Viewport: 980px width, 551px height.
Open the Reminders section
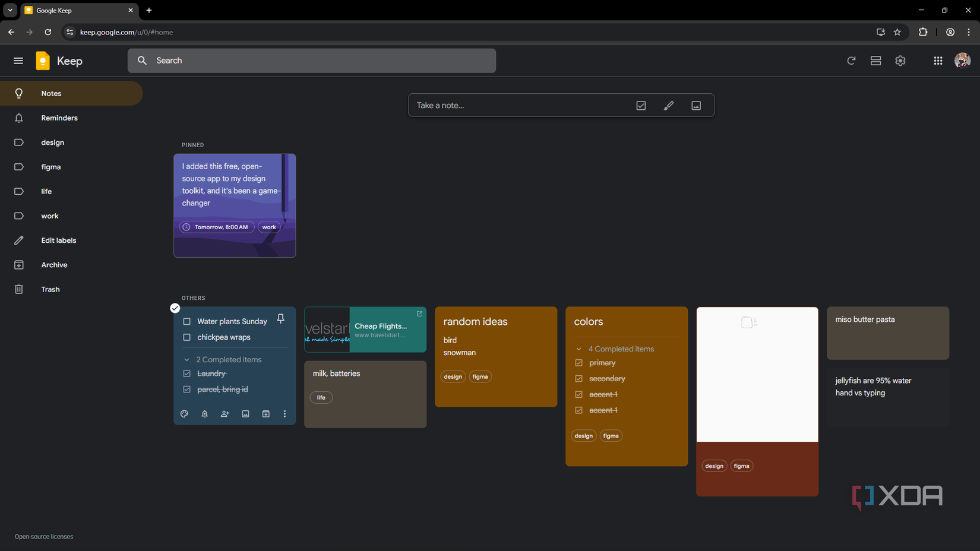coord(59,118)
